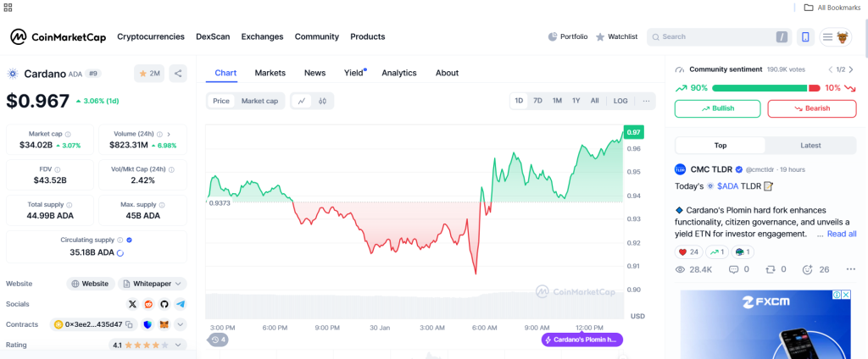The image size is (868, 359).
Task: Switch to candlestick chart icon
Action: 323,102
